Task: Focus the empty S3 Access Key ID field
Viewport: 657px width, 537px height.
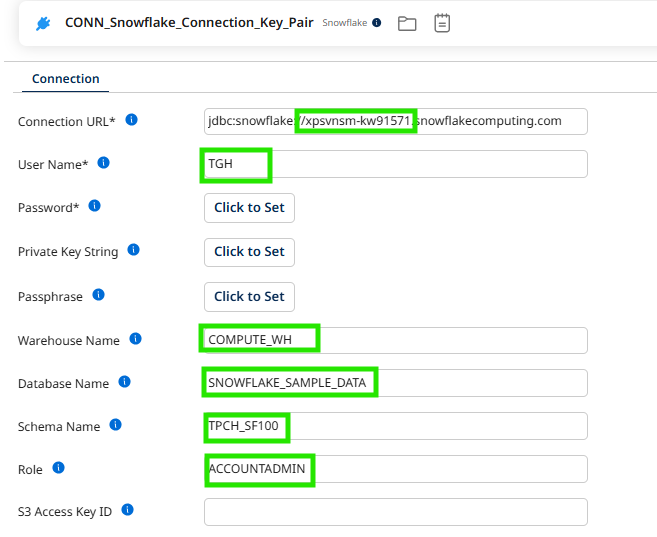Action: coord(396,512)
